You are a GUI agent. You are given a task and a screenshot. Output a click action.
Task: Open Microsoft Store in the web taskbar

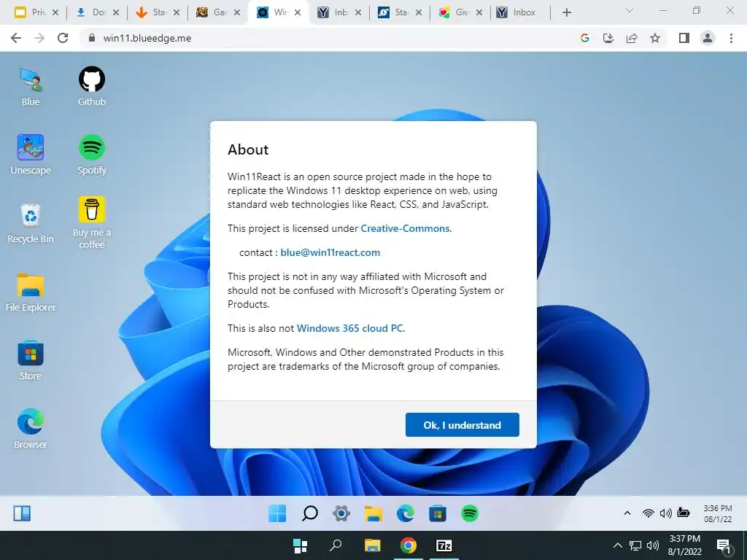tap(438, 513)
